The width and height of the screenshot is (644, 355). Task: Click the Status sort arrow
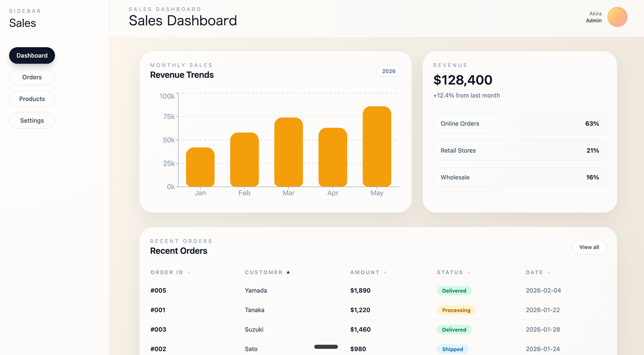point(469,272)
